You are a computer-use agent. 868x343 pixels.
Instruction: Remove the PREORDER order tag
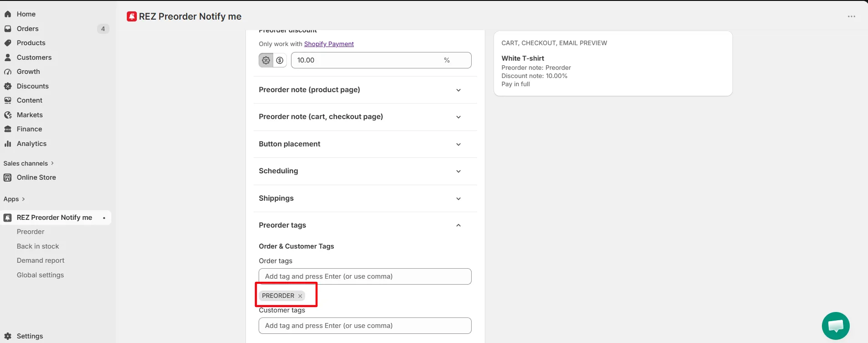coord(300,296)
